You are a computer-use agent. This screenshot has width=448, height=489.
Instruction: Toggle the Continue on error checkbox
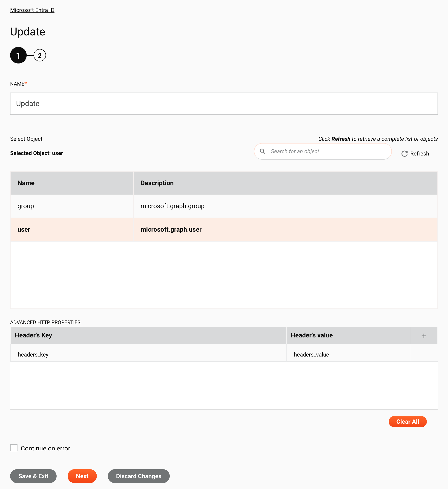(x=14, y=448)
